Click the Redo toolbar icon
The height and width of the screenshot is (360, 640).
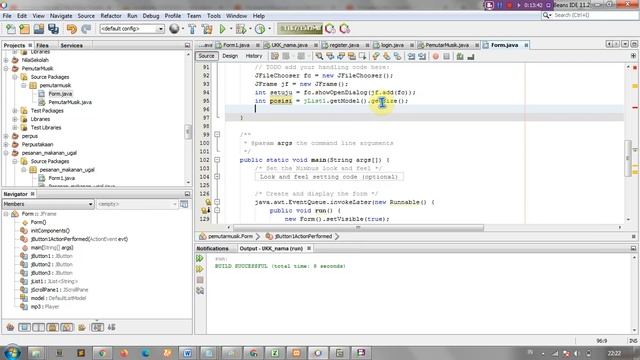[86, 29]
